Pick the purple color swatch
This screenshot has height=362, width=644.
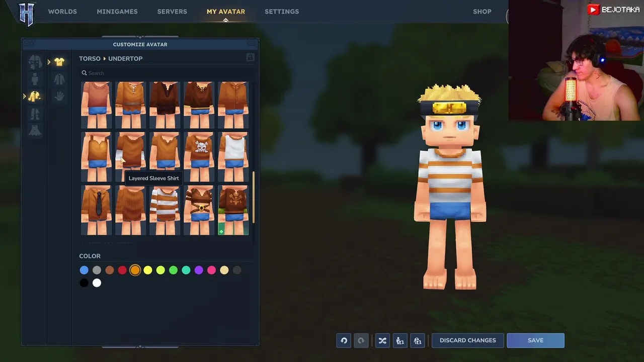pyautogui.click(x=199, y=270)
